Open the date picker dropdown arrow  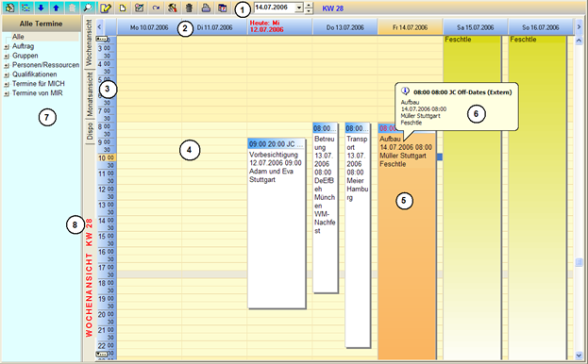coord(299,8)
